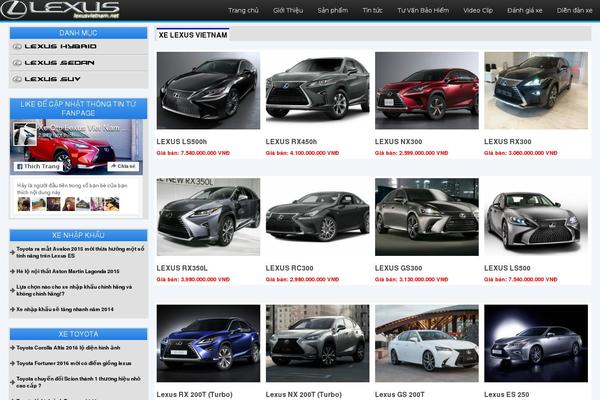600x400 pixels.
Task: Open the Lexus NX 200T (Turbo) image
Action: [318, 343]
